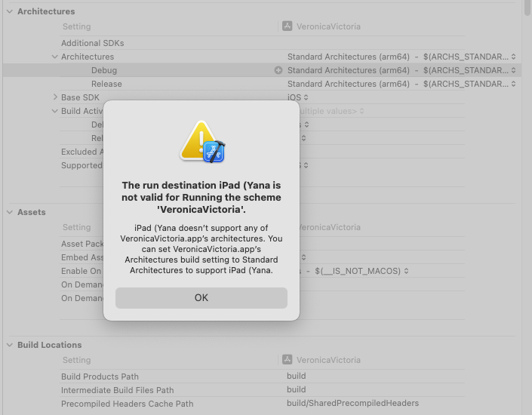The image size is (532, 415).
Task: Expand the Base SDK setting row
Action: pos(55,97)
